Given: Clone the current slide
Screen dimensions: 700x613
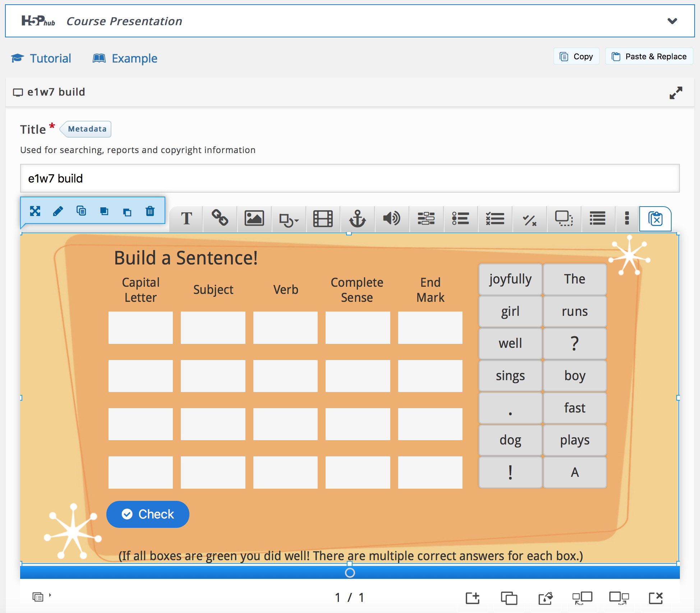Looking at the screenshot, I should click(509, 598).
